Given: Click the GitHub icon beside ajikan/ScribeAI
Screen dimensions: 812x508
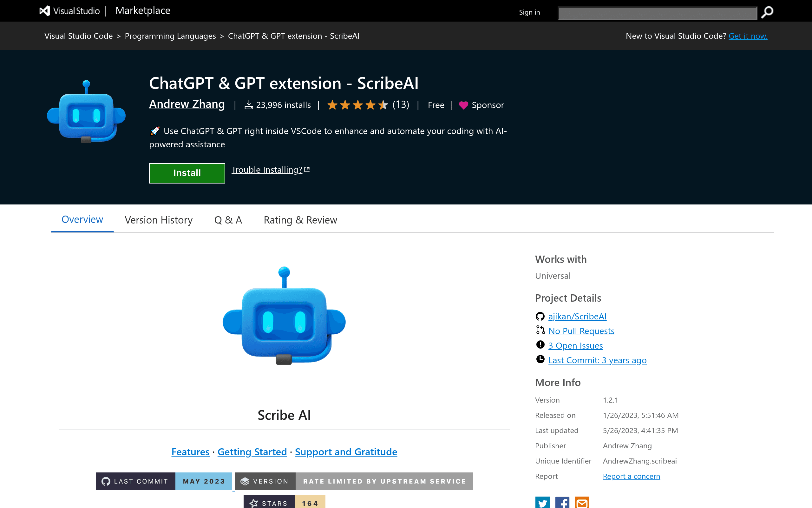Looking at the screenshot, I should (x=540, y=317).
